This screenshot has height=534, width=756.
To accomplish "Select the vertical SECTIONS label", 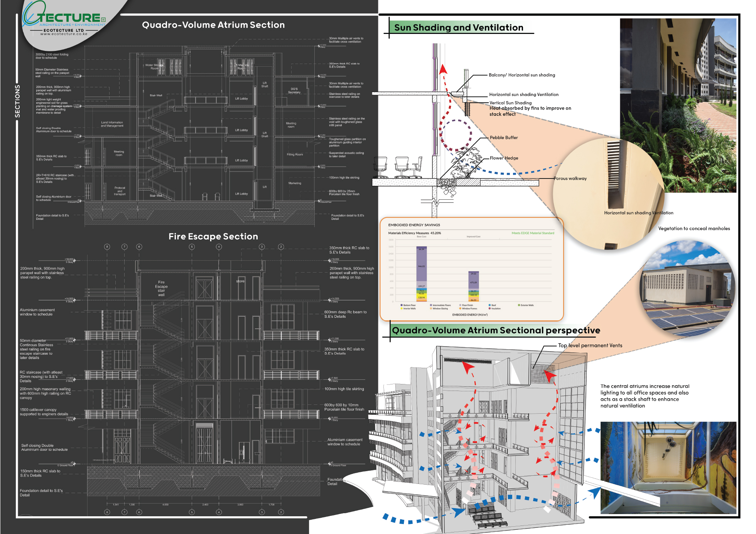I will (x=17, y=101).
